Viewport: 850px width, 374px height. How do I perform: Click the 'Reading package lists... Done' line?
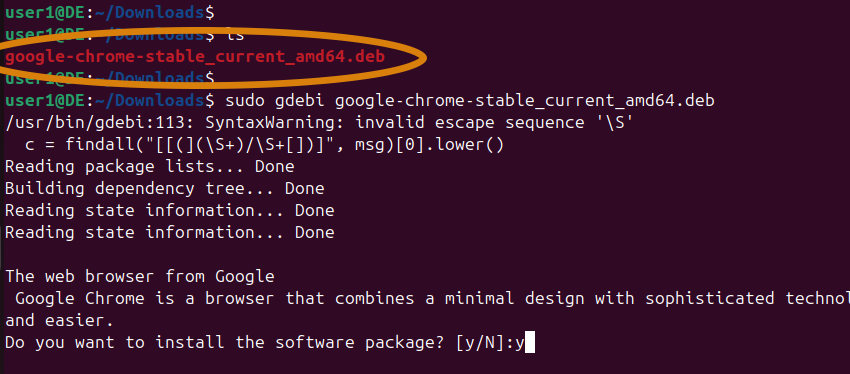click(150, 166)
